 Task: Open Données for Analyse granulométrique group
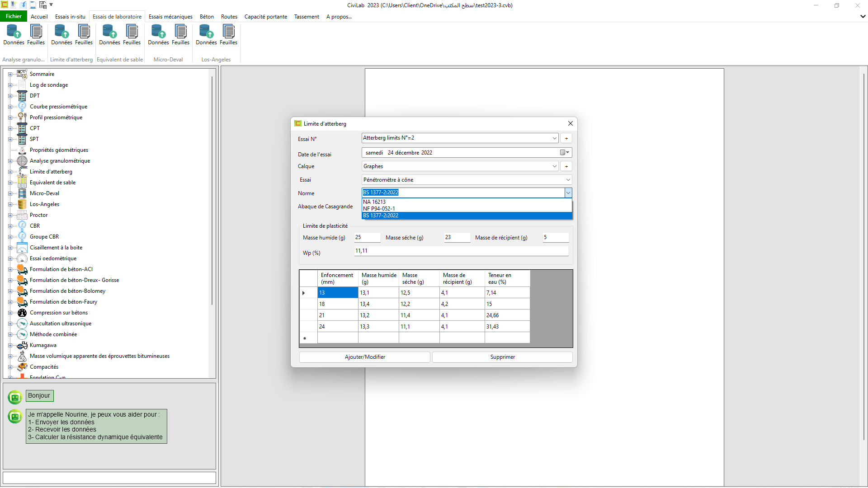coord(14,35)
